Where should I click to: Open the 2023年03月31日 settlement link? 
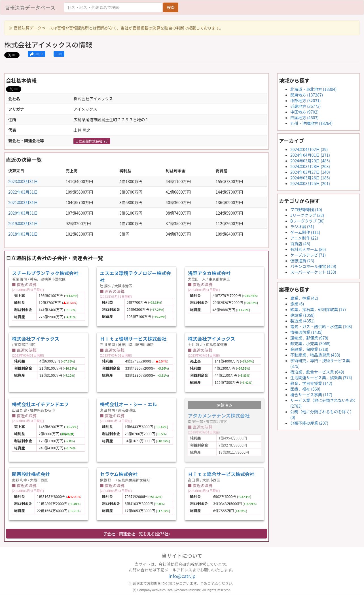pyautogui.click(x=23, y=182)
